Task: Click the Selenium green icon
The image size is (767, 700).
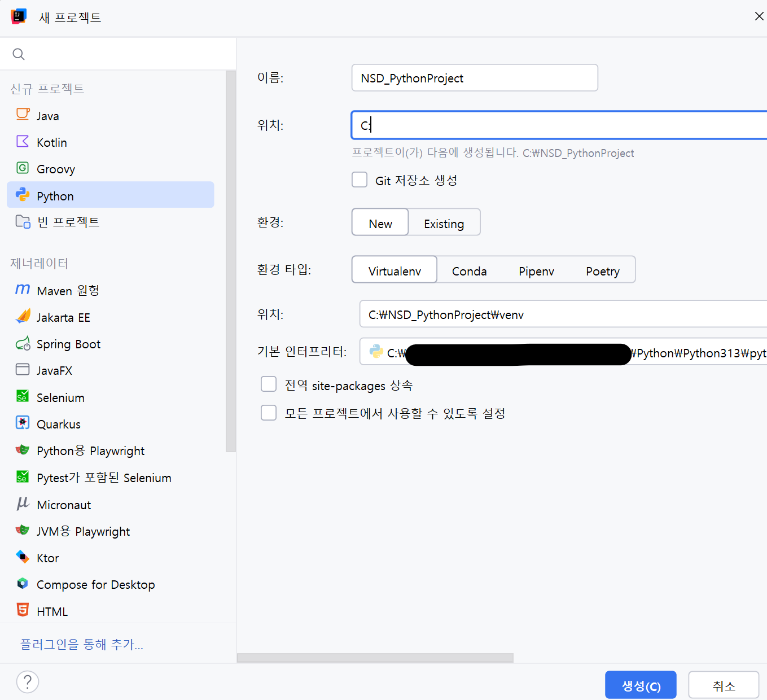Action: point(23,396)
